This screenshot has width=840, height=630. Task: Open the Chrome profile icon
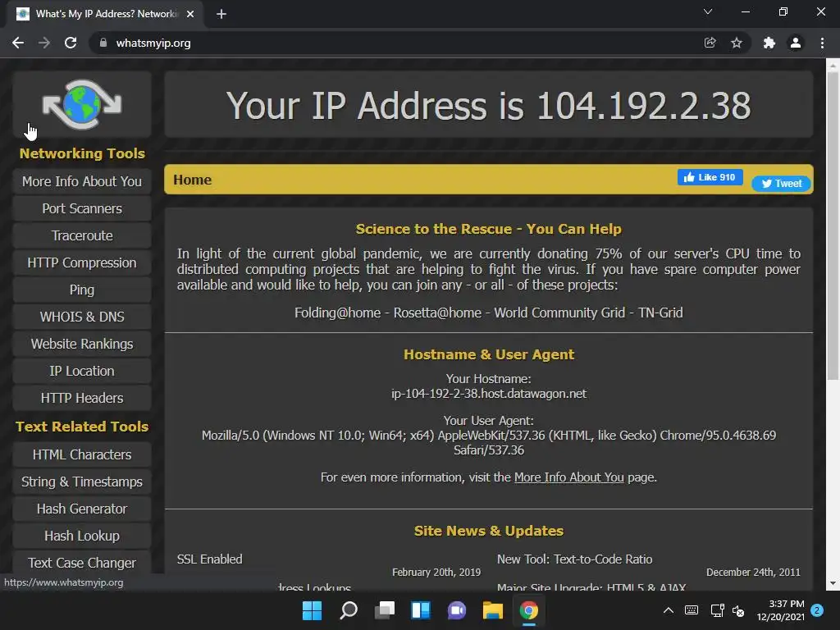click(x=796, y=43)
